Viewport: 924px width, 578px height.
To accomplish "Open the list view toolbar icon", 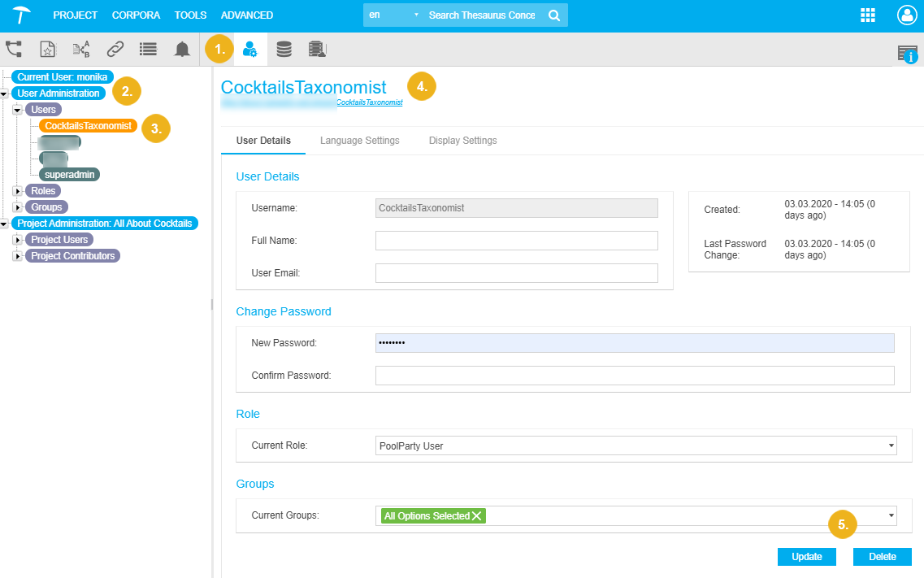I will coord(149,49).
